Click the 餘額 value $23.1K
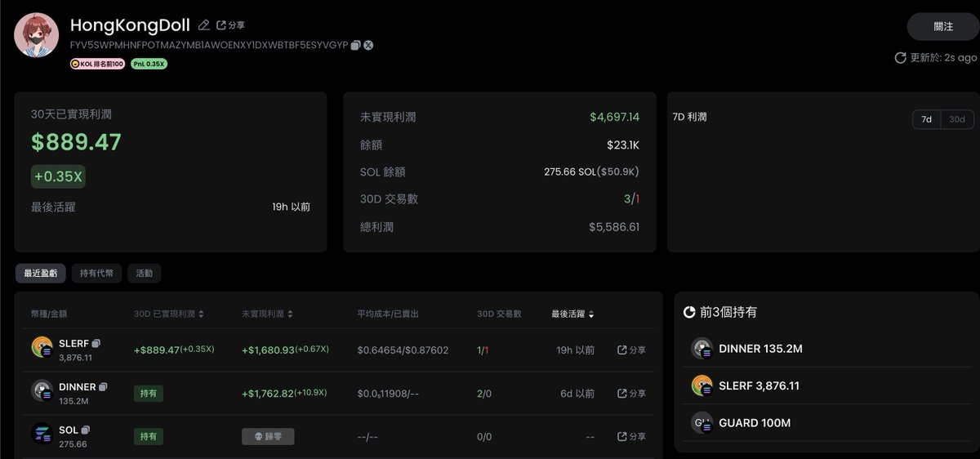The image size is (980, 459). 623,145
